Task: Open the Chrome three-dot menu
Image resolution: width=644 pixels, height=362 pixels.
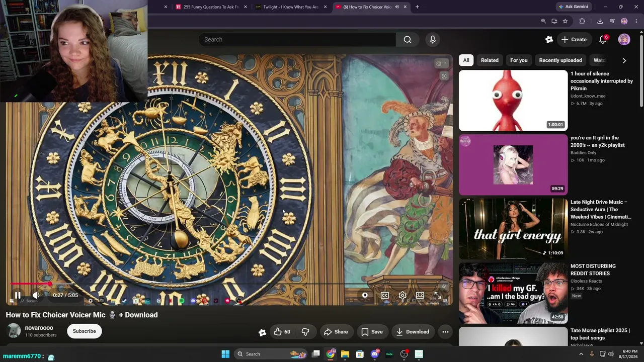Action: 636,21
